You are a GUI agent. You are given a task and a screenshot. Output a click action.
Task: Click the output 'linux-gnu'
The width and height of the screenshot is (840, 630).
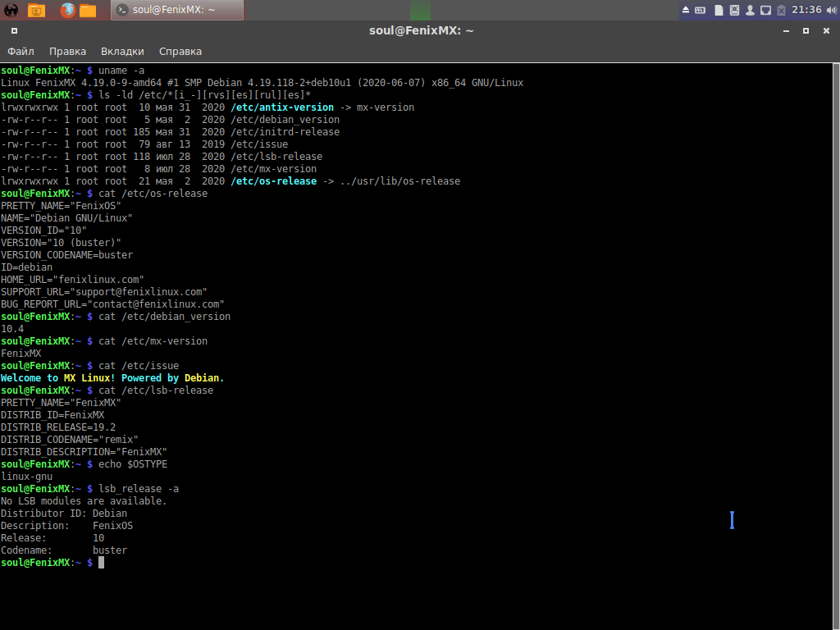pyautogui.click(x=27, y=477)
